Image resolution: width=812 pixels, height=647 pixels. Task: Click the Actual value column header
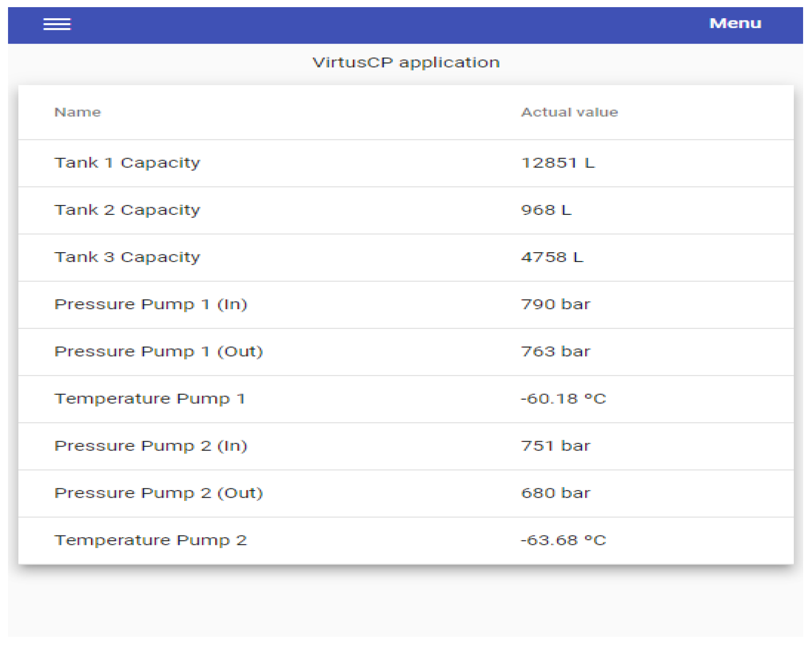[x=569, y=112]
